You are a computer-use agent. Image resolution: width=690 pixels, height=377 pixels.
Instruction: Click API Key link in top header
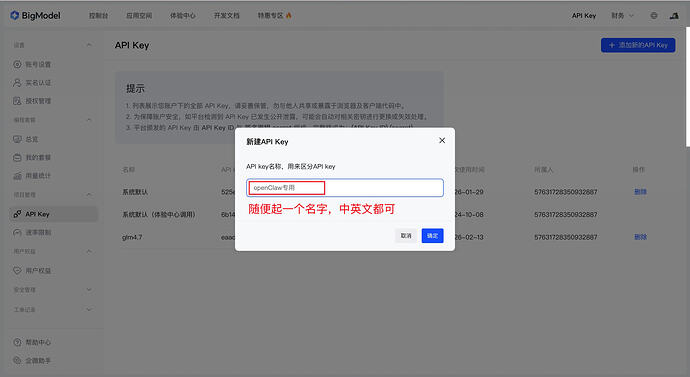tap(584, 15)
